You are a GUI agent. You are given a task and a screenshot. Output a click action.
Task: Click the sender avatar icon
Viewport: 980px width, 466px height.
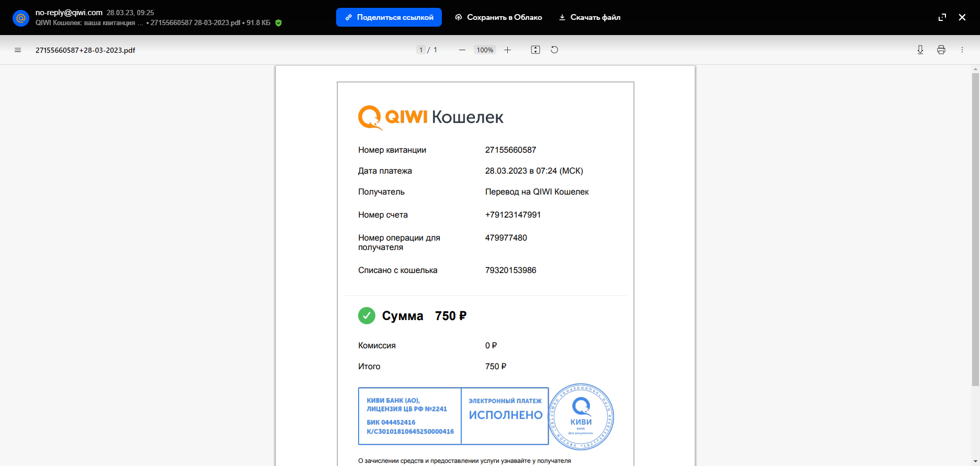(21, 18)
